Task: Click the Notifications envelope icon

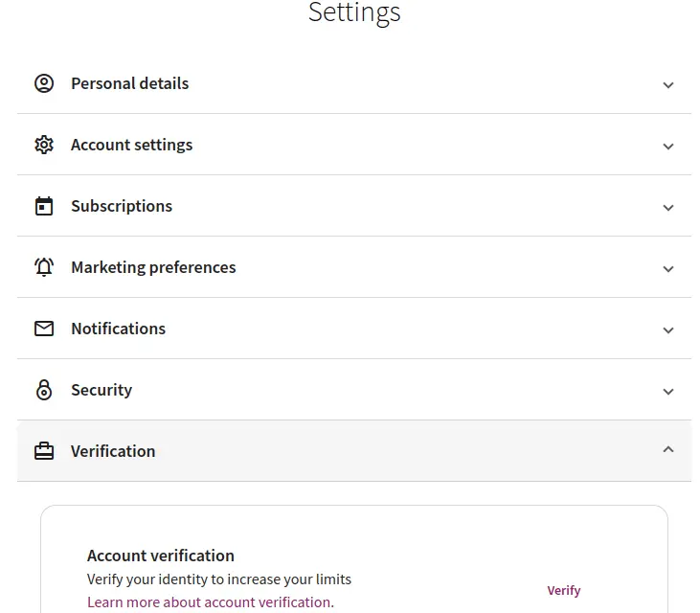Action: 44,329
